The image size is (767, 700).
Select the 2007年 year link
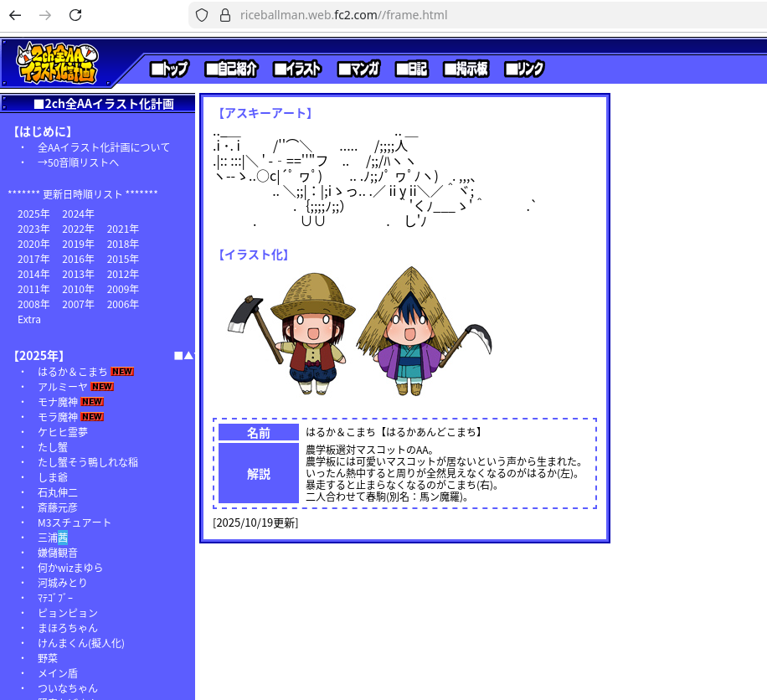click(78, 304)
